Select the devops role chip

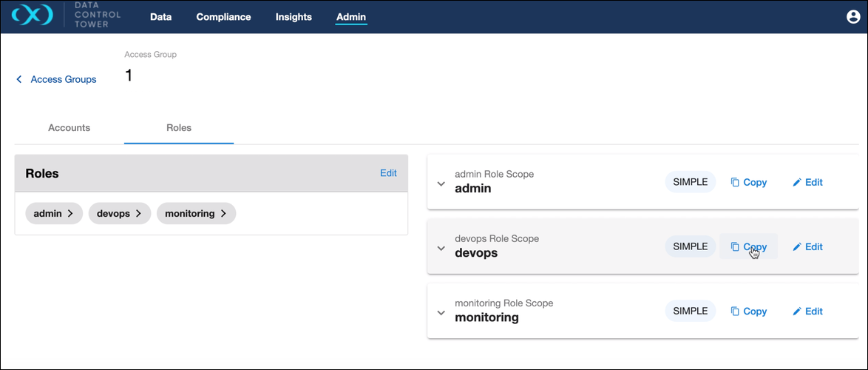[x=119, y=214]
